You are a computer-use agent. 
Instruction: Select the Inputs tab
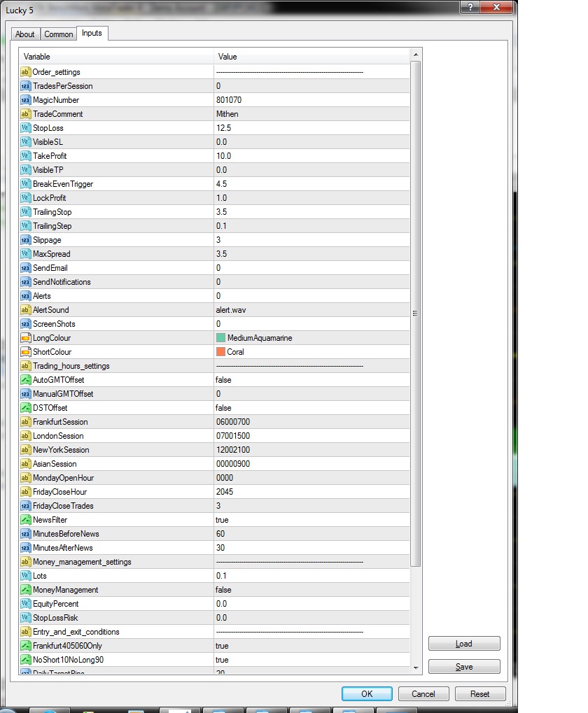coord(92,33)
